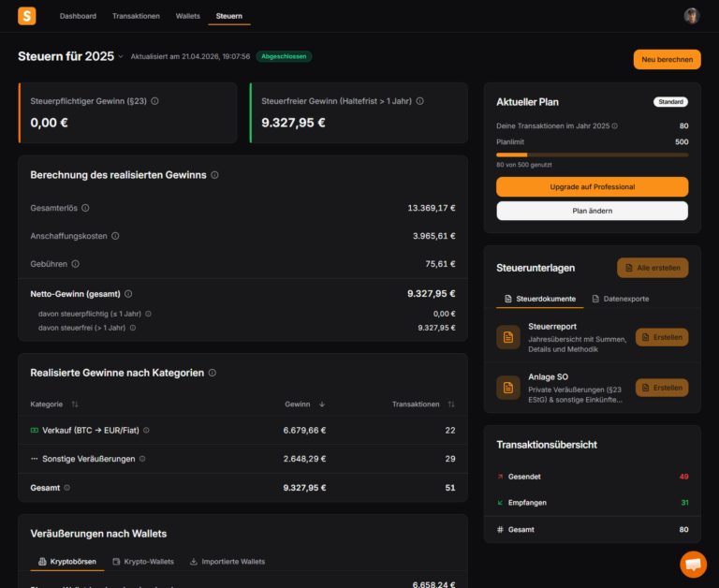Screen dimensions: 719x588
Task: Show info for Sonstige Veräußerungen
Action: (x=142, y=459)
